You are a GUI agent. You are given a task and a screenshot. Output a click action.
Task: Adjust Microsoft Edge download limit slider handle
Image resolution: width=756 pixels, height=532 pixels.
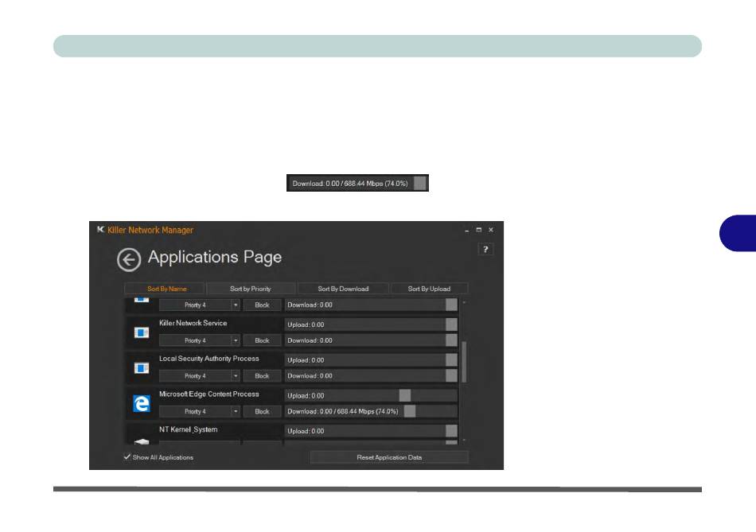[410, 411]
